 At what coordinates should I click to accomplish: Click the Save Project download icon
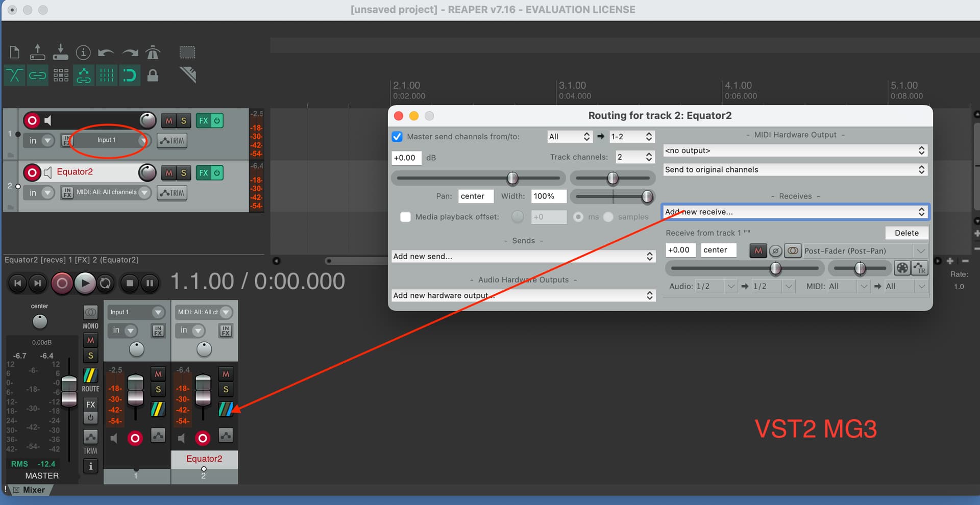pyautogui.click(x=60, y=52)
